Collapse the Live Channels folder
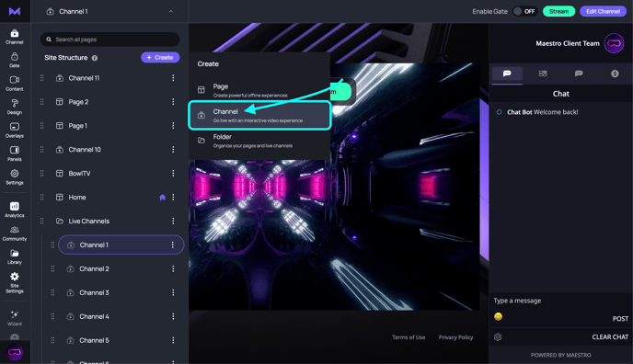This screenshot has height=364, width=633. 59,221
